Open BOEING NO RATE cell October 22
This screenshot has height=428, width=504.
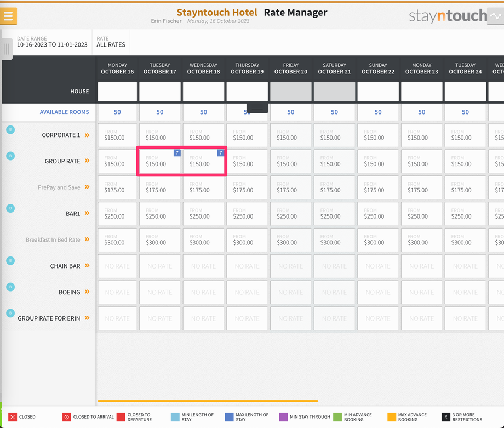click(378, 292)
